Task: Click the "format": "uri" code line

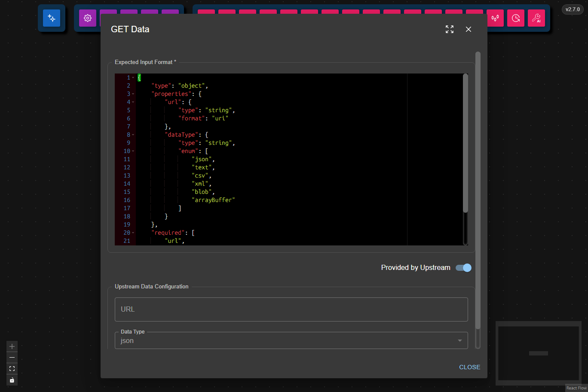Action: [x=203, y=119]
